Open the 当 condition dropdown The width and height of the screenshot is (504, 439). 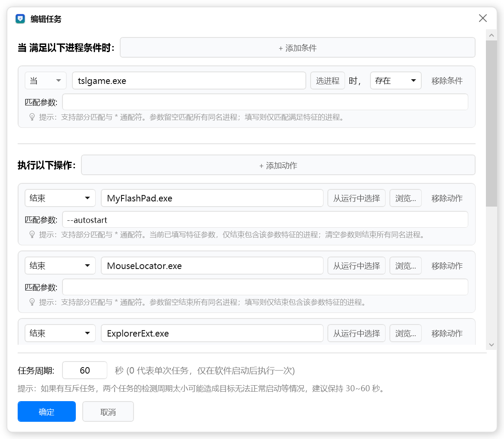(46, 80)
